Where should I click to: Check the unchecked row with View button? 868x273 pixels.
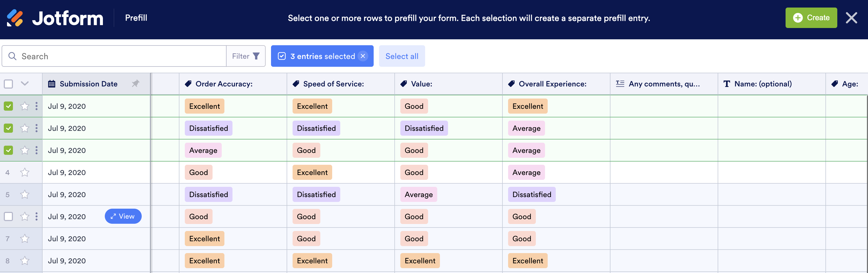[8, 216]
